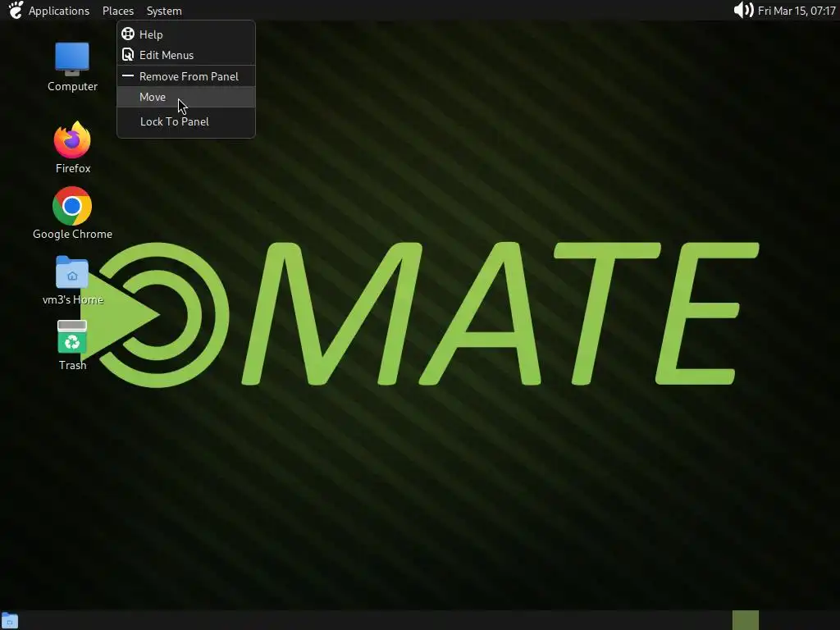Screen dimensions: 840x630
Task: Click the 'Firefox' label text
Action: tap(73, 168)
